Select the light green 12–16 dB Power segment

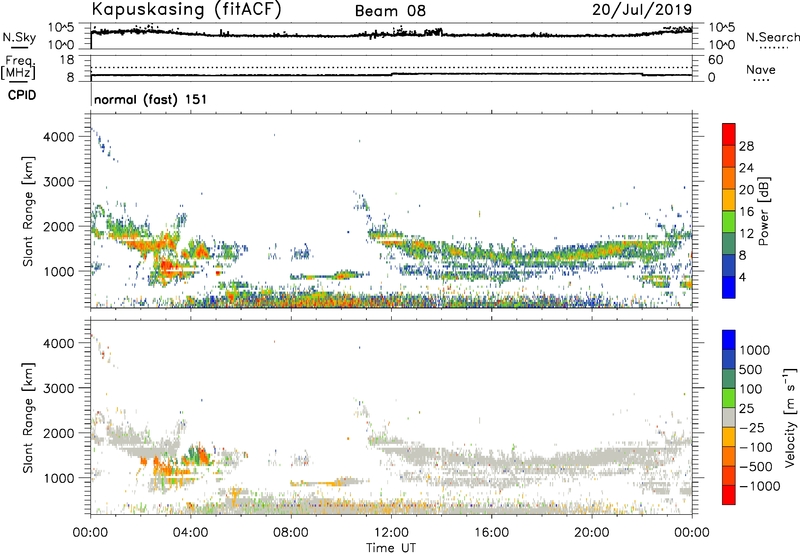729,221
